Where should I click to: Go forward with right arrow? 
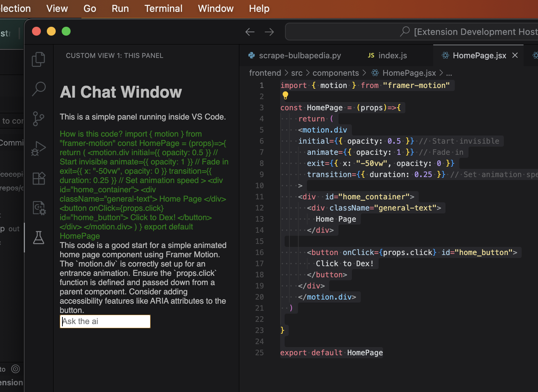click(x=269, y=32)
